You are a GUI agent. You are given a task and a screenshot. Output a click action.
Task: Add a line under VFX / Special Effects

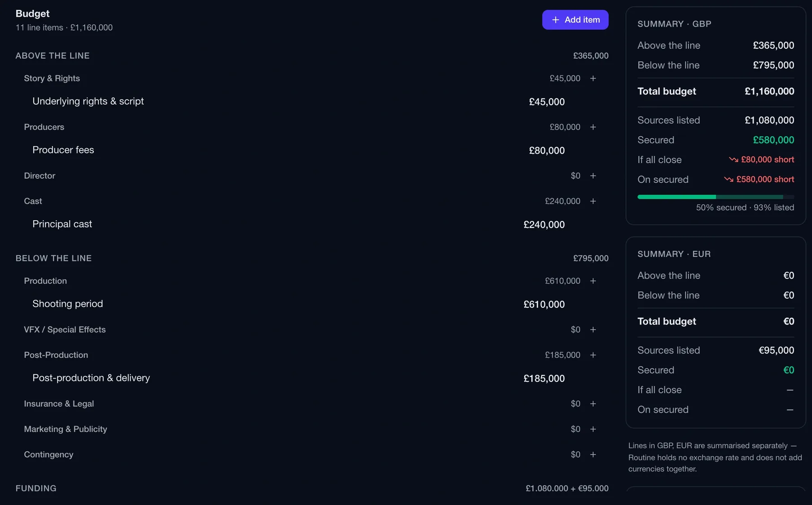(593, 330)
